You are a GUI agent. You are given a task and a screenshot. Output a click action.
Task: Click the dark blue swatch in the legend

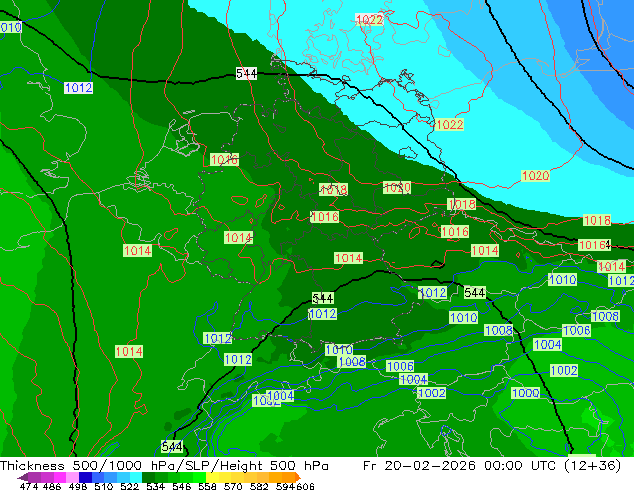pyautogui.click(x=84, y=477)
